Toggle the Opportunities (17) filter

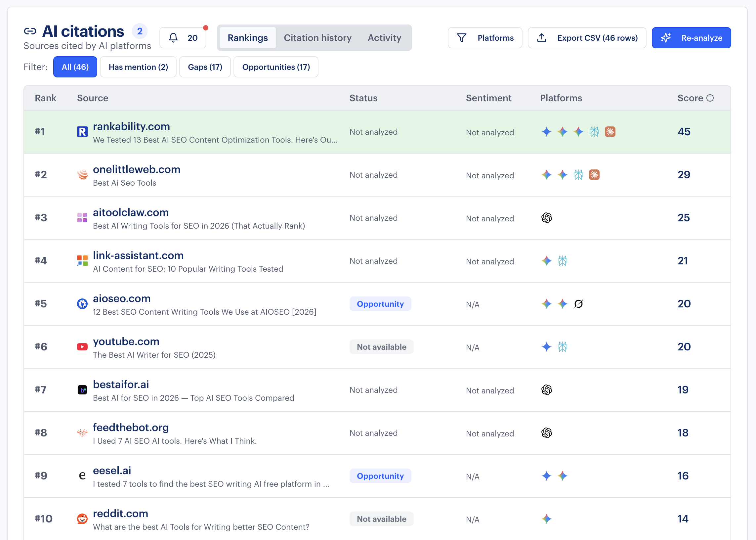click(x=276, y=67)
